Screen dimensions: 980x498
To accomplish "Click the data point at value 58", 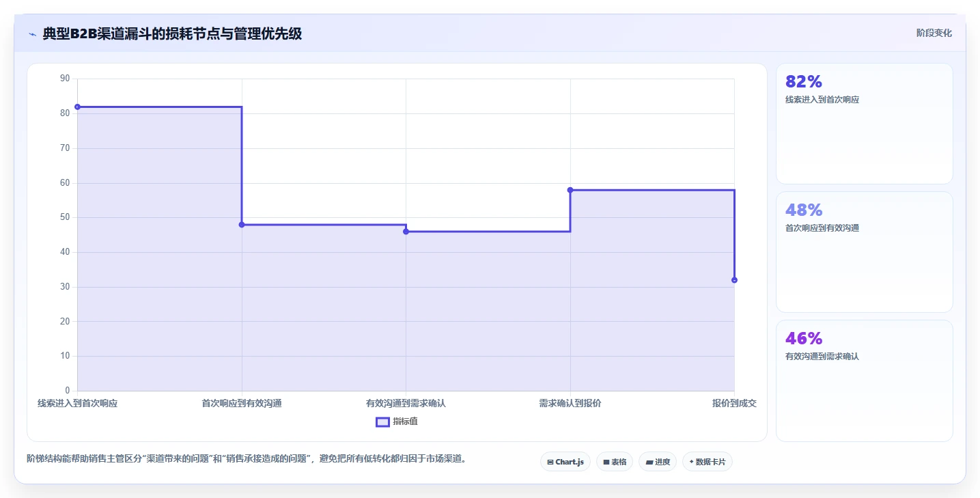I will [570, 190].
